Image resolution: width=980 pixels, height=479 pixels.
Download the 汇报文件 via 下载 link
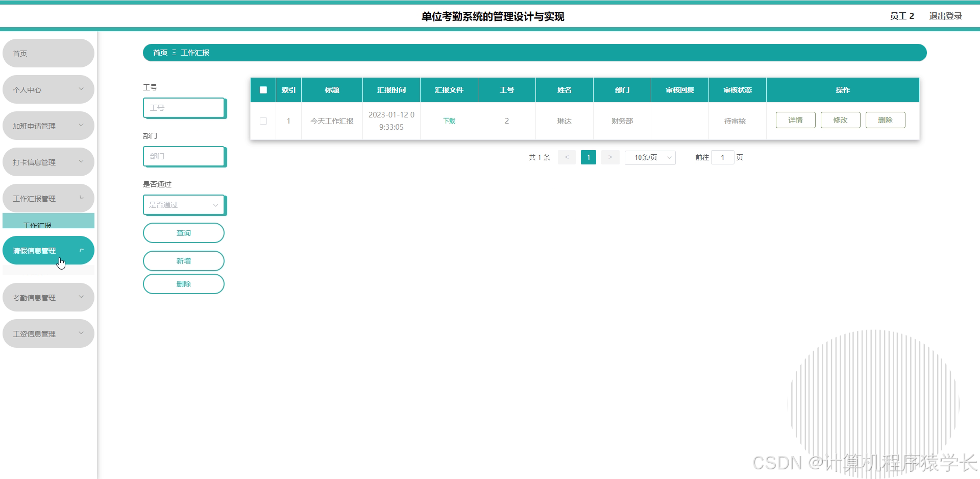click(449, 121)
